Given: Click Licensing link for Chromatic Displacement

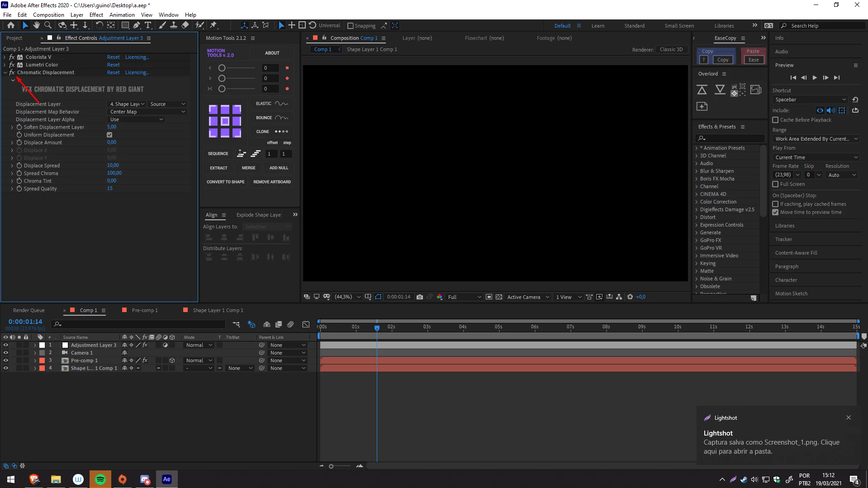Looking at the screenshot, I should pos(137,72).
